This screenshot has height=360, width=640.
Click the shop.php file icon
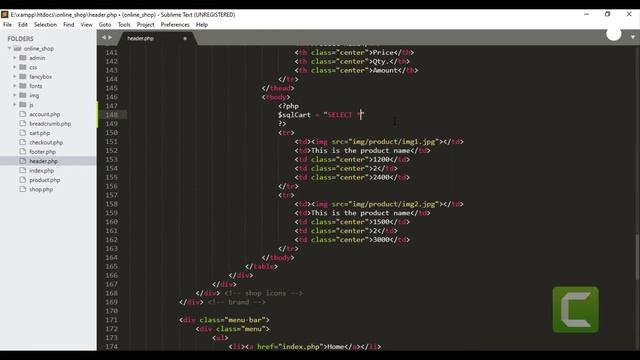(23, 189)
